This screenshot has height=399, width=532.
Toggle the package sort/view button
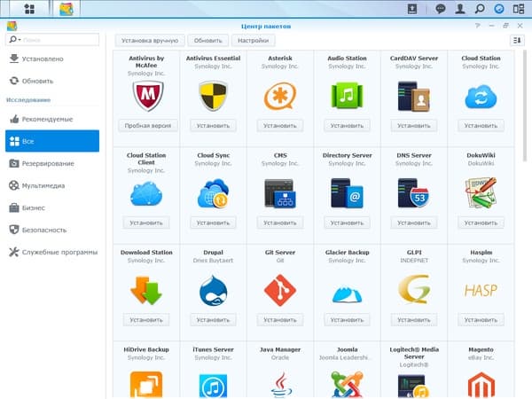tap(517, 41)
